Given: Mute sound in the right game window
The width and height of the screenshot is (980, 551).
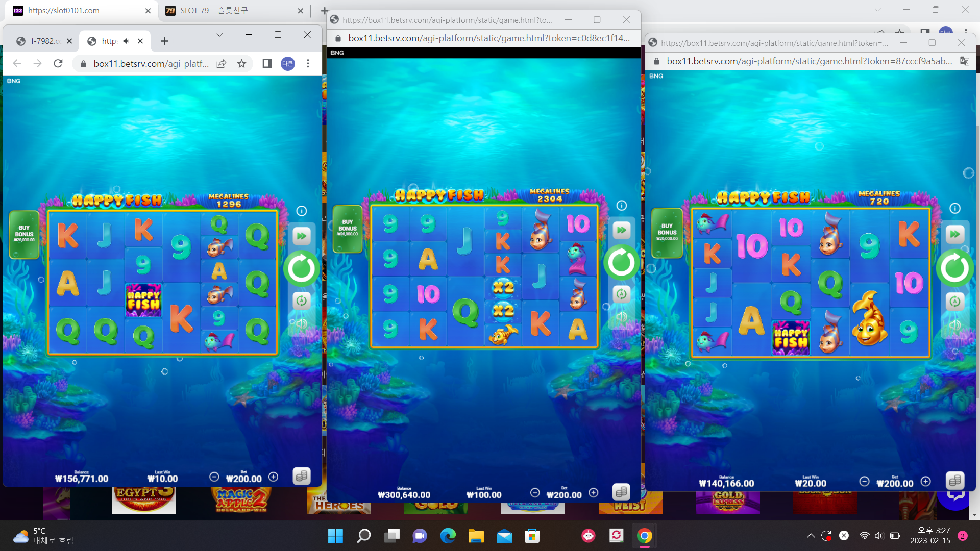Looking at the screenshot, I should coord(955,324).
